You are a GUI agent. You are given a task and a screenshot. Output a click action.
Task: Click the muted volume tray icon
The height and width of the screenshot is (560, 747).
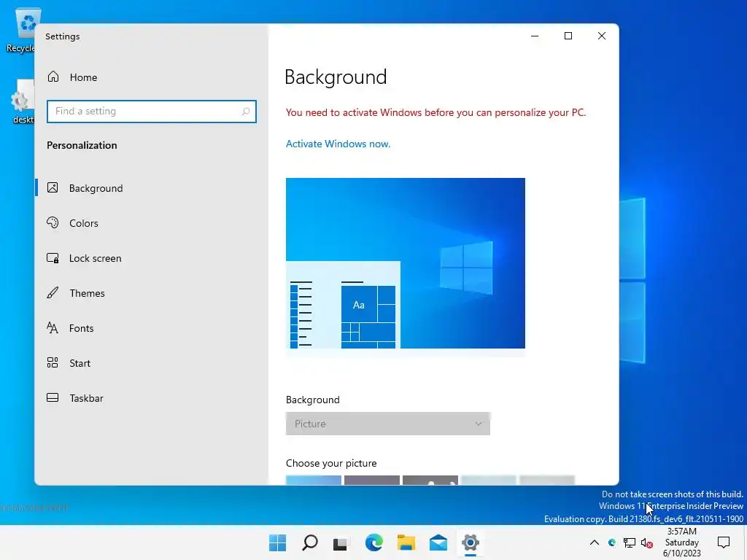pyautogui.click(x=647, y=542)
